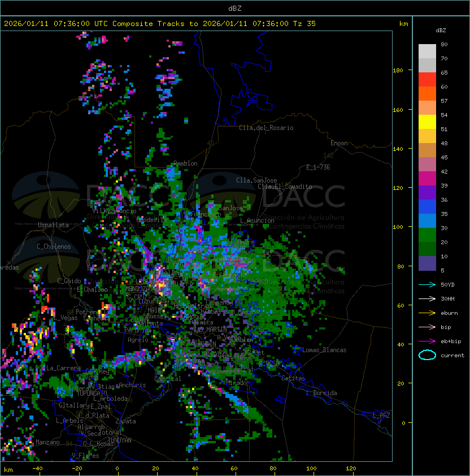Click the Agrelo place label

click(x=138, y=340)
